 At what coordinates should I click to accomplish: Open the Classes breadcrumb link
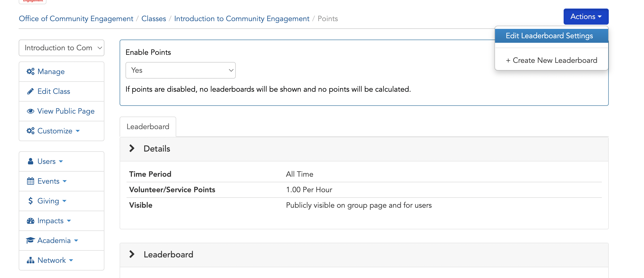pyautogui.click(x=154, y=19)
